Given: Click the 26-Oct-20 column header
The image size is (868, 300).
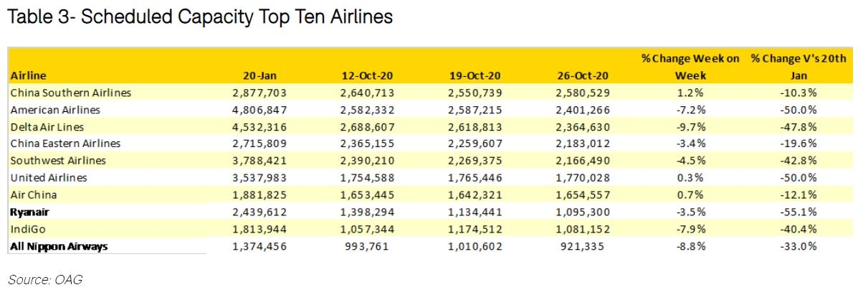Looking at the screenshot, I should [x=582, y=75].
